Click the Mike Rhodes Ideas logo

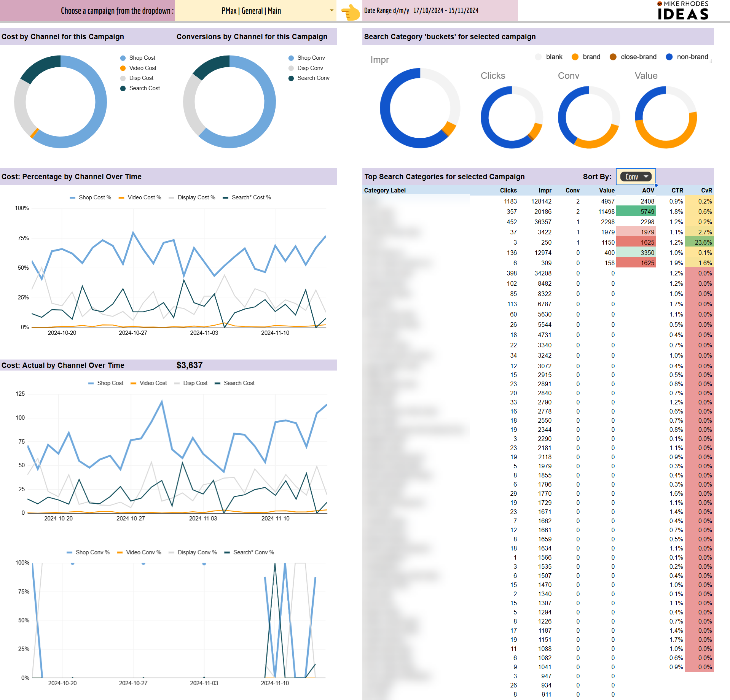click(x=683, y=11)
